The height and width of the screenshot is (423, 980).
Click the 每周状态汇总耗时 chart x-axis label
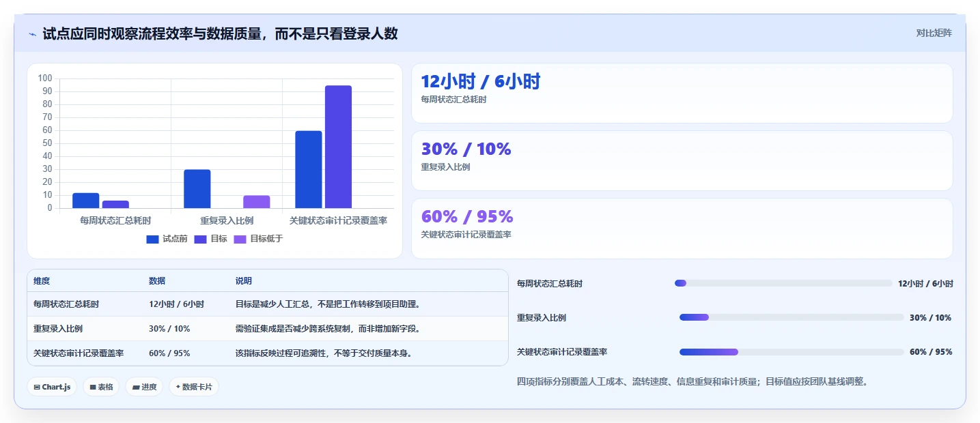coord(115,220)
